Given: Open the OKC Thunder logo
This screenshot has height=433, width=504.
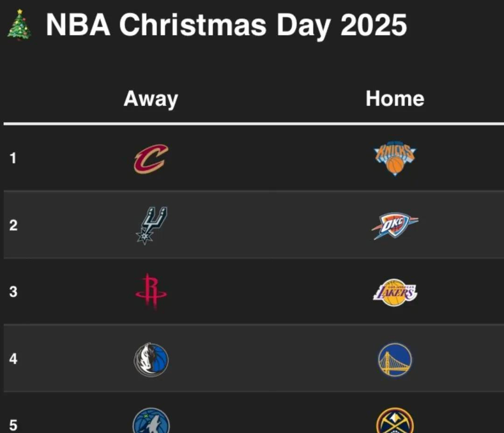Looking at the screenshot, I should point(395,226).
